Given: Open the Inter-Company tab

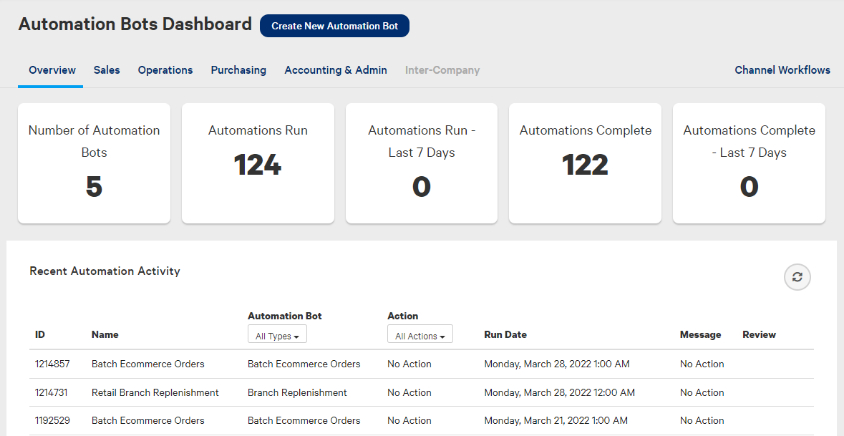Looking at the screenshot, I should [442, 71].
